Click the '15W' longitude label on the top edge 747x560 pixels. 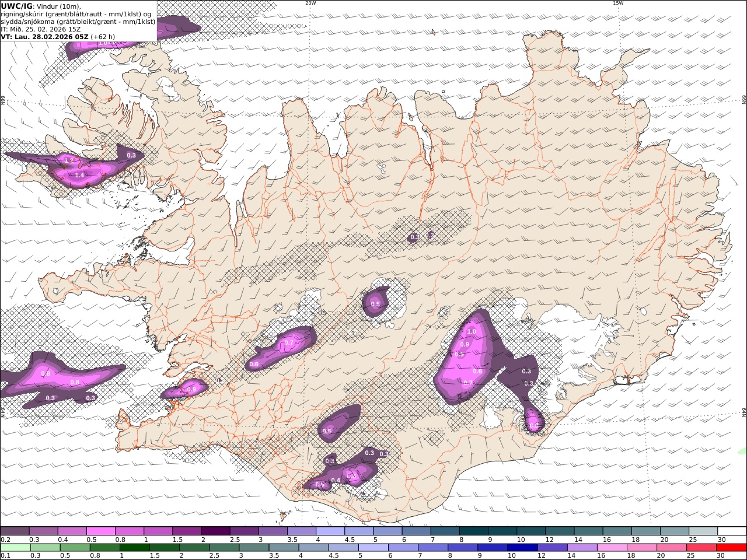pos(618,3)
